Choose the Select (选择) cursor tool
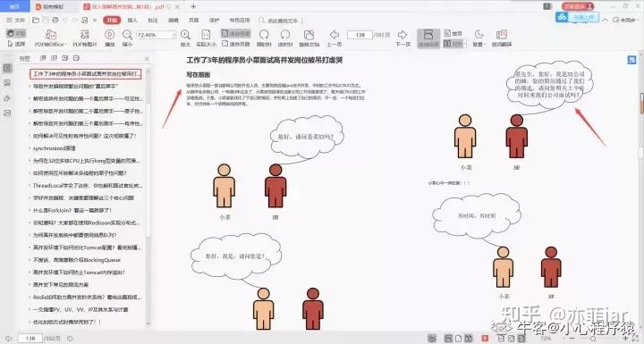Viewport: 644px width, 344px height. (16, 44)
